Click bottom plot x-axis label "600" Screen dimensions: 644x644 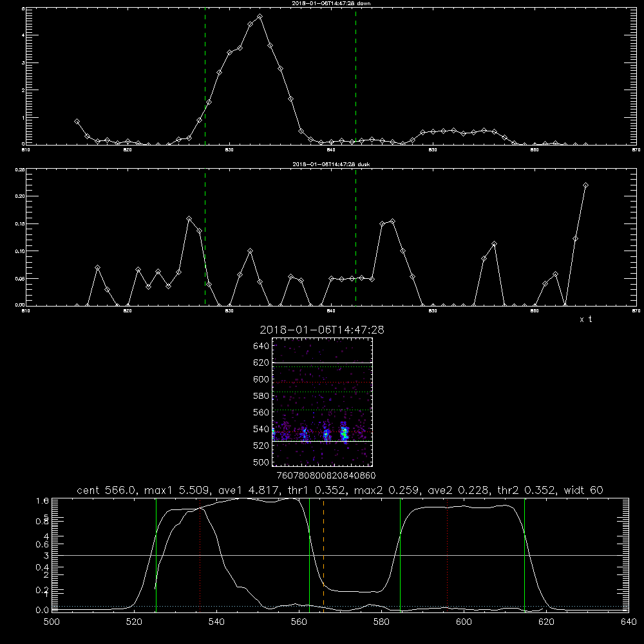(464, 622)
